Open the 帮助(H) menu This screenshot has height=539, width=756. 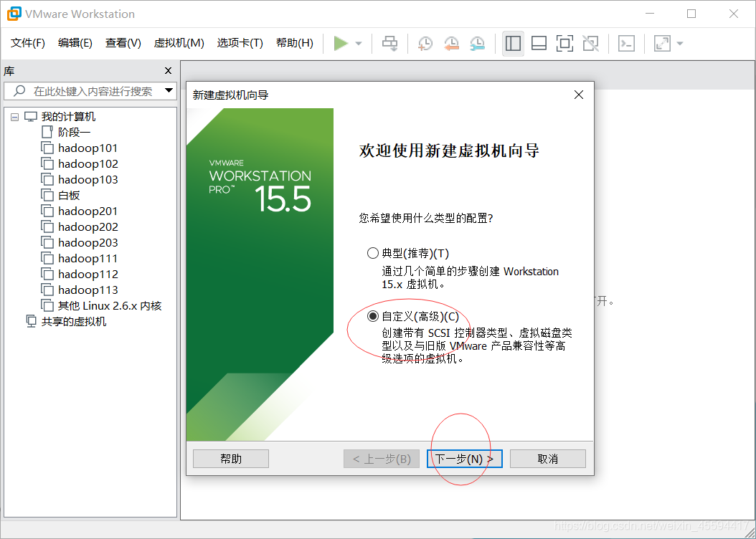click(x=295, y=43)
